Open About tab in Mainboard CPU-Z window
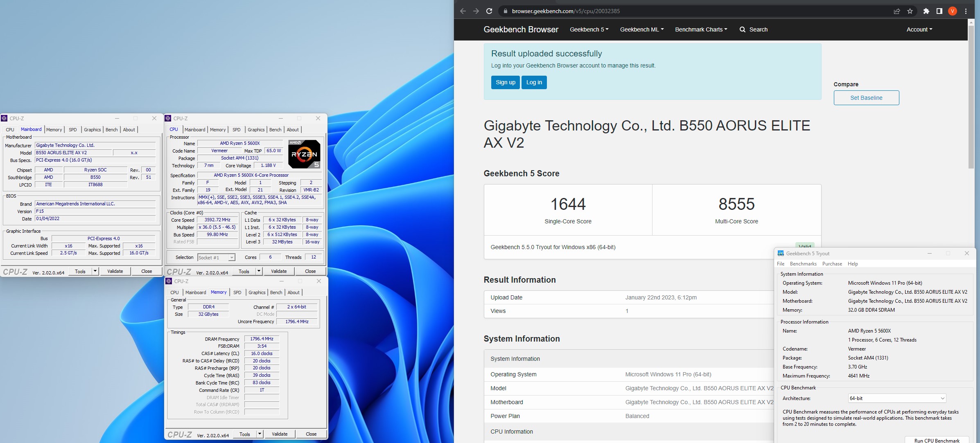 click(129, 130)
